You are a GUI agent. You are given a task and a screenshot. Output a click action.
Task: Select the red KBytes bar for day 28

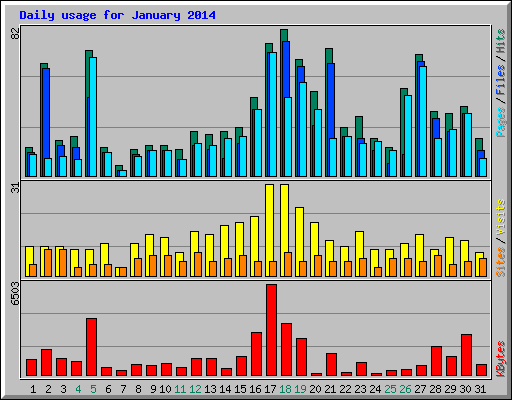point(436,361)
